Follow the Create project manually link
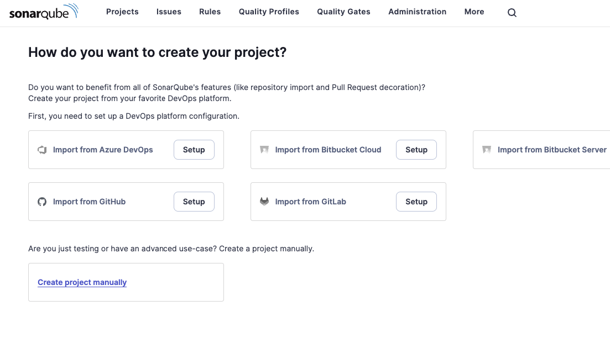Screen dimensions: 610x364 (x=82, y=282)
